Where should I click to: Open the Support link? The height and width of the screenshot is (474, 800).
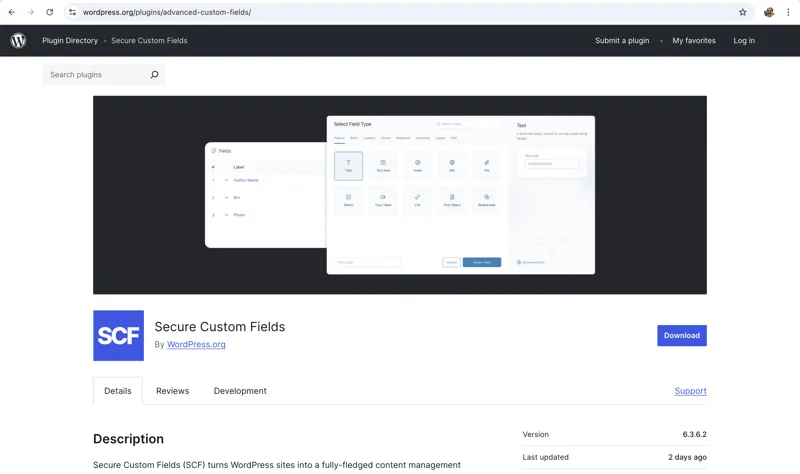coord(690,391)
